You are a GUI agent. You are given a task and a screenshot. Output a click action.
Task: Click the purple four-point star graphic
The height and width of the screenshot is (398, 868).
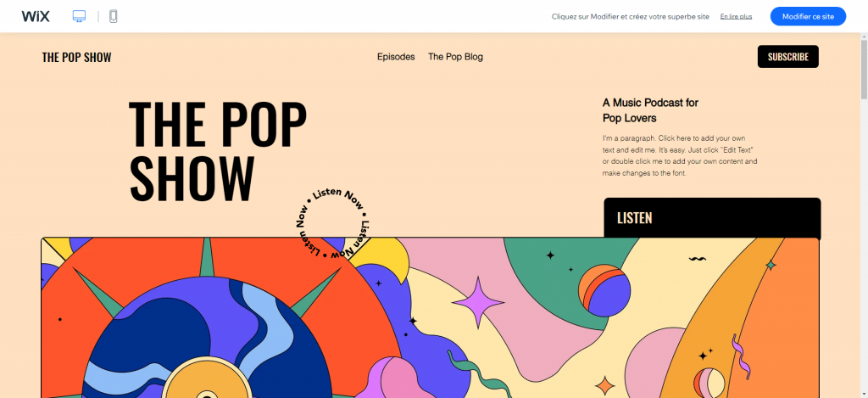pos(478,303)
